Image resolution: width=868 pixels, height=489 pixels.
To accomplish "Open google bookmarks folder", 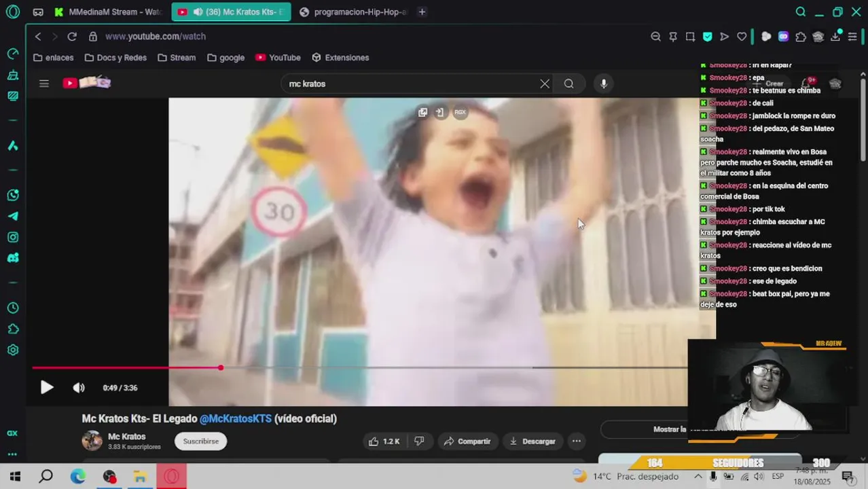I will click(x=225, y=58).
